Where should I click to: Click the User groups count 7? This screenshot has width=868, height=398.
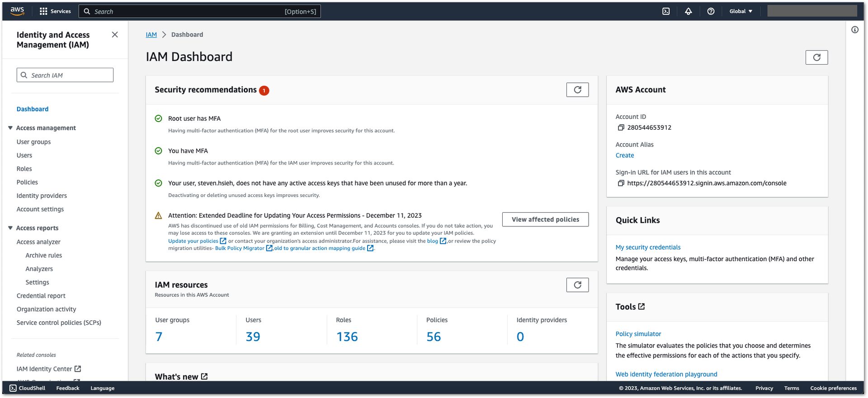tap(159, 337)
